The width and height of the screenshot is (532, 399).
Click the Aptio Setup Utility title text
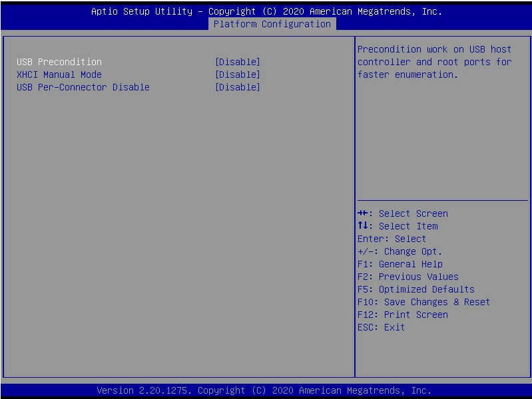(x=267, y=11)
